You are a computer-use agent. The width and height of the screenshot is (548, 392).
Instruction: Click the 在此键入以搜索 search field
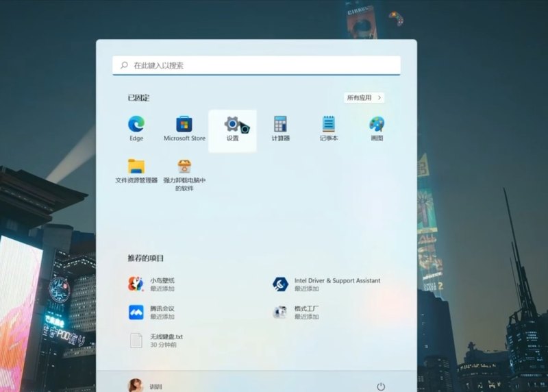[x=256, y=65]
